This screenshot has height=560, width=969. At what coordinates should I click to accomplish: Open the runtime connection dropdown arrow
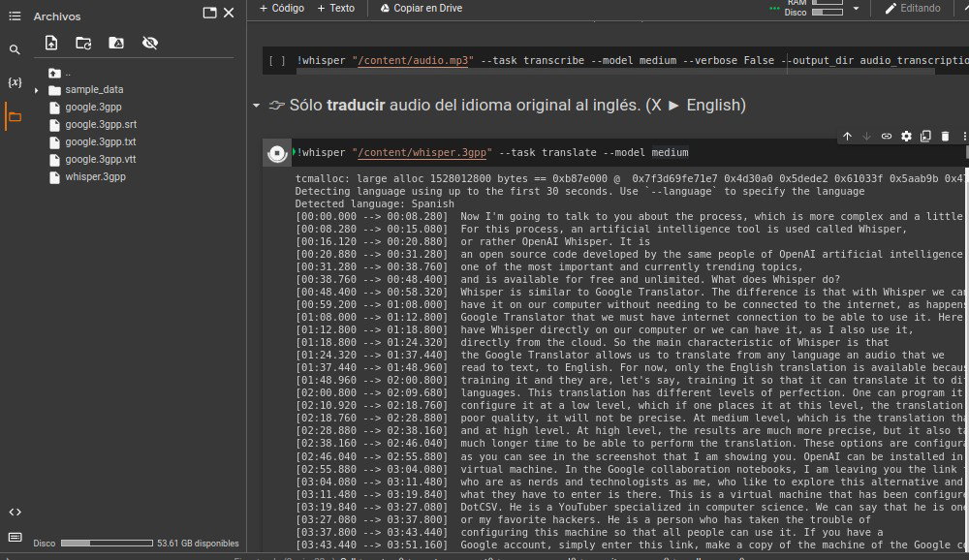coord(856,9)
